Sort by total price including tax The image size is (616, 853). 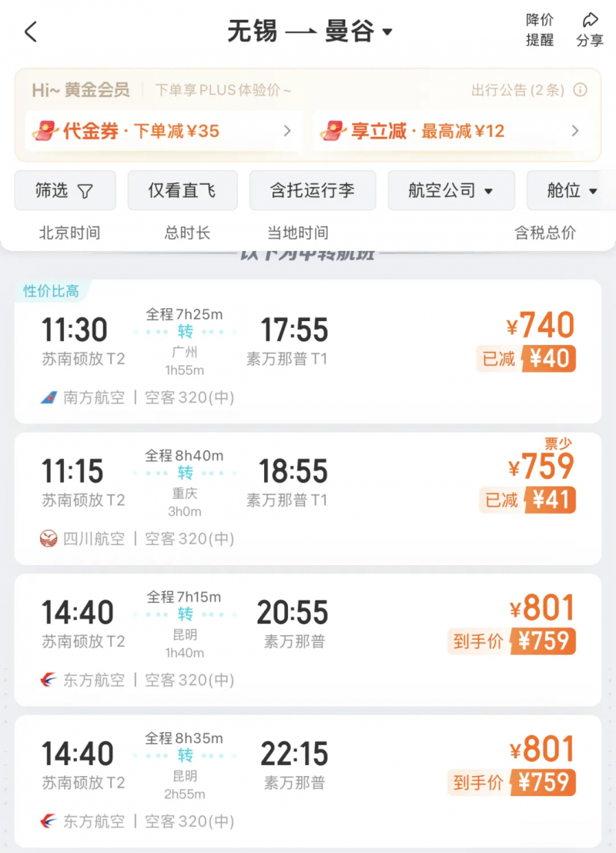[544, 232]
